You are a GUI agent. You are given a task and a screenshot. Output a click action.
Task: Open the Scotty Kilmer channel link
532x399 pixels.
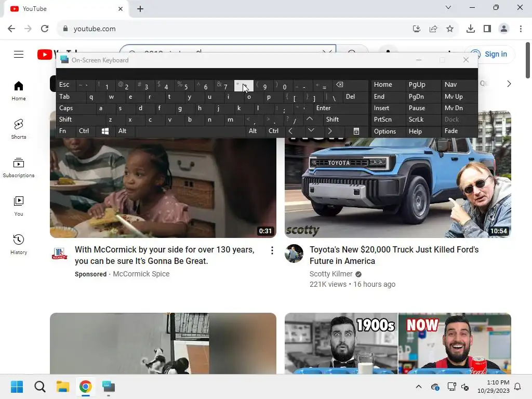(331, 274)
